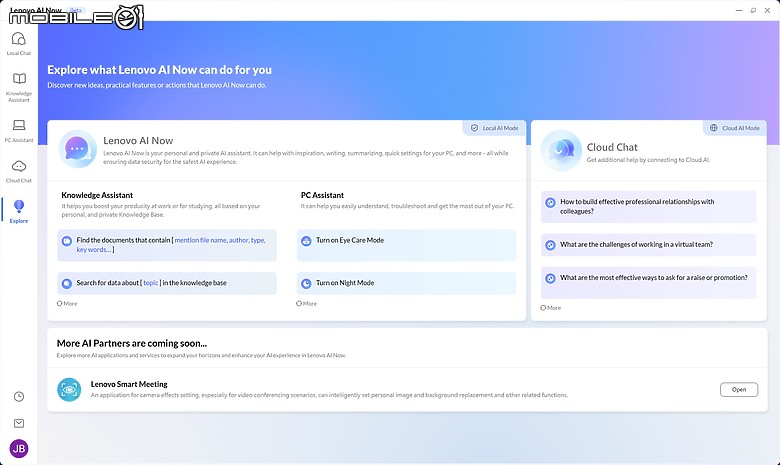The height and width of the screenshot is (465, 780).
Task: Click the Lenovo AI Now chat bubble logo
Action: pyautogui.click(x=77, y=149)
